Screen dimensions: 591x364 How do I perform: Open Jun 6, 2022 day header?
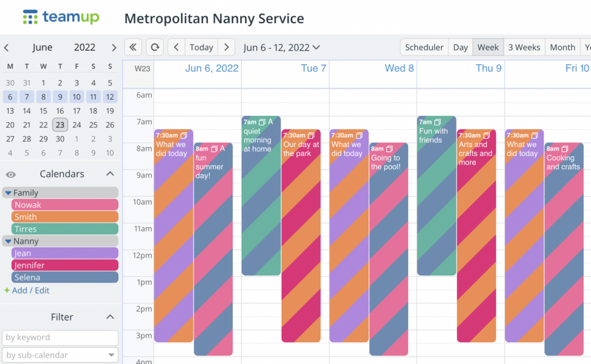point(212,68)
